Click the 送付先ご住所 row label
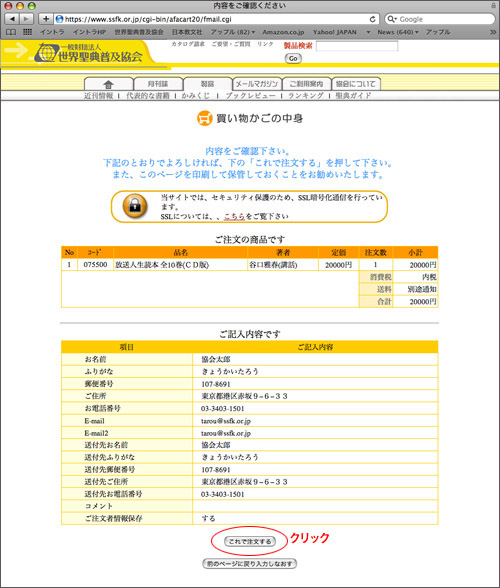The height and width of the screenshot is (588, 500). coord(106,482)
